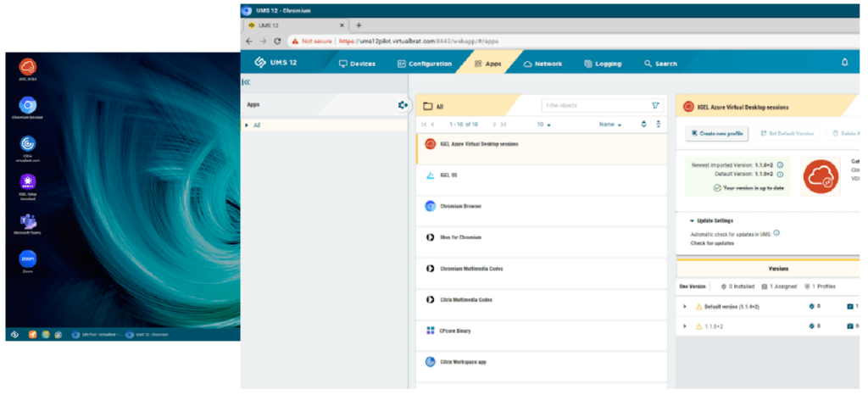Type in the Filter objects field
The width and height of the screenshot is (868, 395).
tap(597, 105)
